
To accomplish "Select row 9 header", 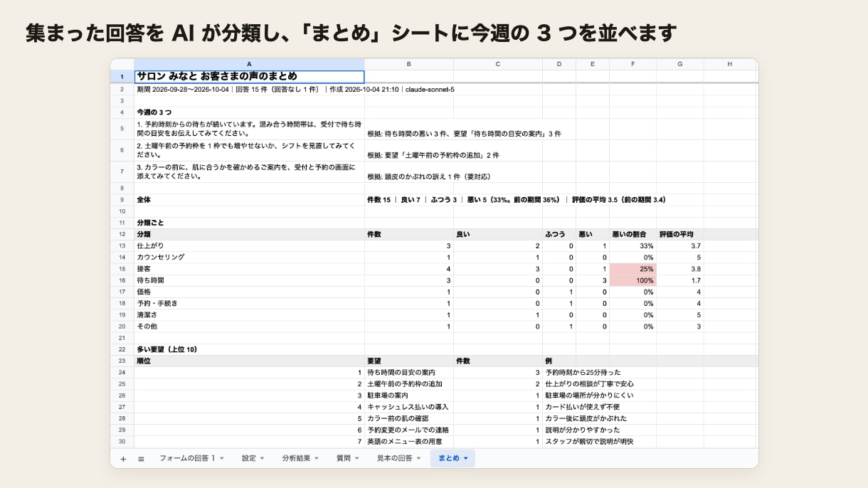I will tap(122, 200).
